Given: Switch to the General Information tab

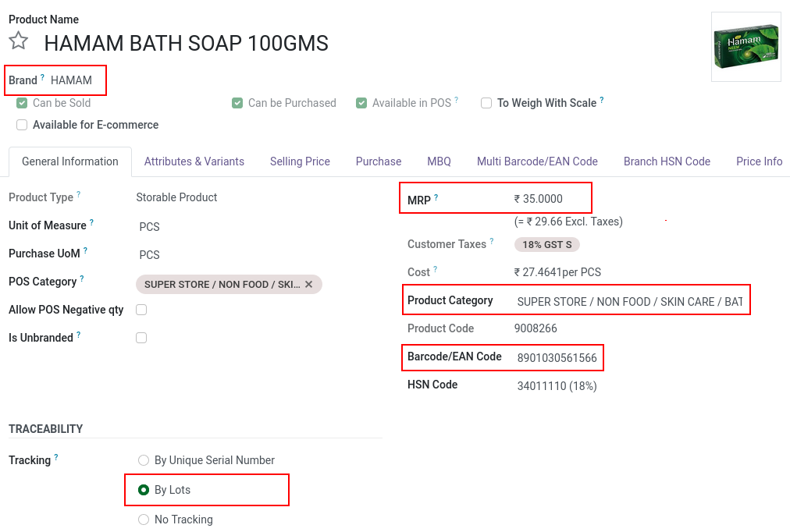Looking at the screenshot, I should point(70,161).
